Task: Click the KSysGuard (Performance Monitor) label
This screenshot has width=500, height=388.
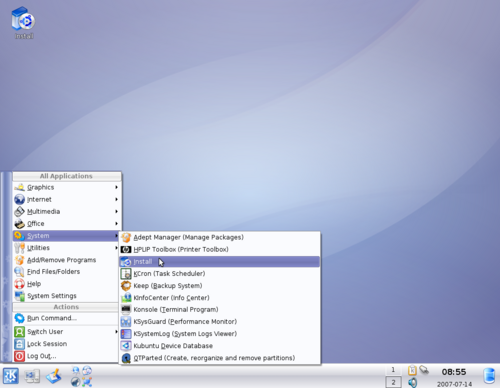Action: pyautogui.click(x=185, y=322)
